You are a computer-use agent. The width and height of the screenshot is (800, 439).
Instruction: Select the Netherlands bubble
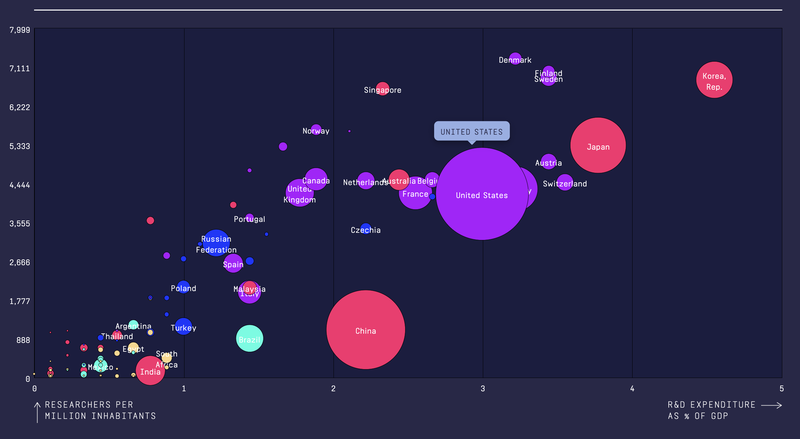(x=365, y=181)
